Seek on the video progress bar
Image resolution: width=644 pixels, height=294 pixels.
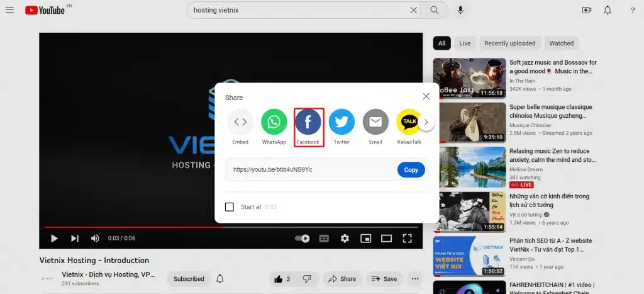click(231, 227)
